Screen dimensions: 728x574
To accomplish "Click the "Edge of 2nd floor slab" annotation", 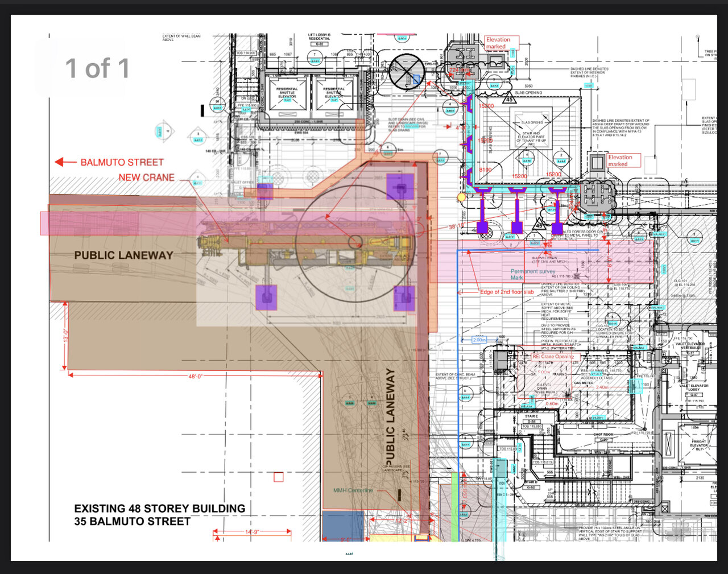I will 507,292.
